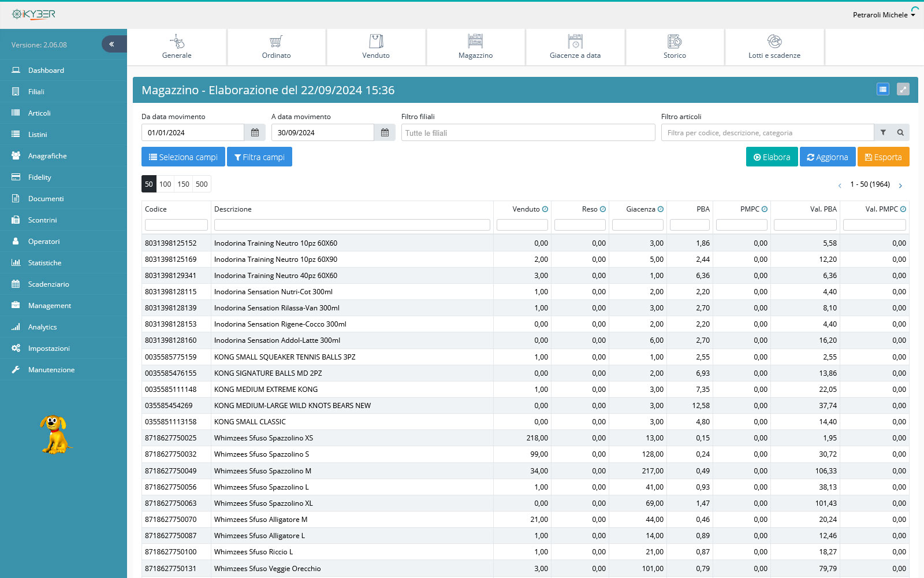The image size is (924, 578).
Task: Click code 8031398125152
Action: (x=171, y=243)
